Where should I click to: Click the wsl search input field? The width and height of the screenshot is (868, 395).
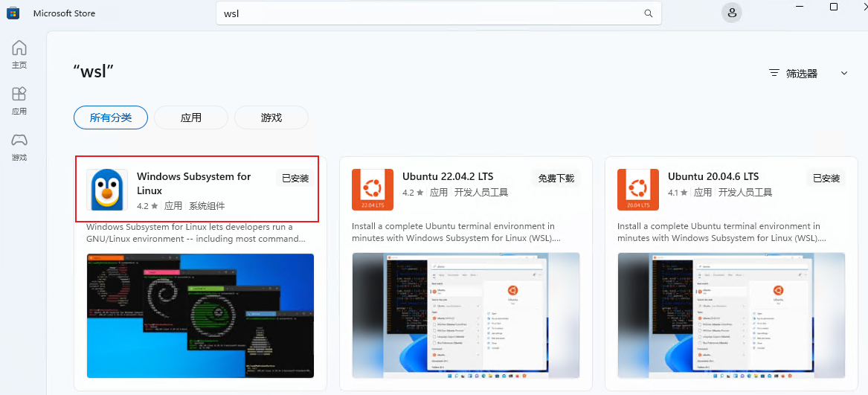438,13
